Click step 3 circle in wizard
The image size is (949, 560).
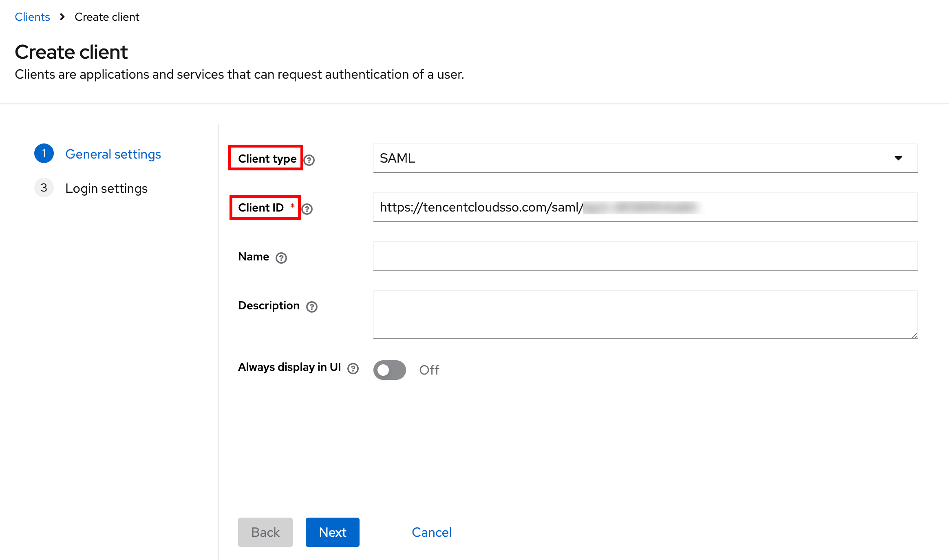[44, 188]
